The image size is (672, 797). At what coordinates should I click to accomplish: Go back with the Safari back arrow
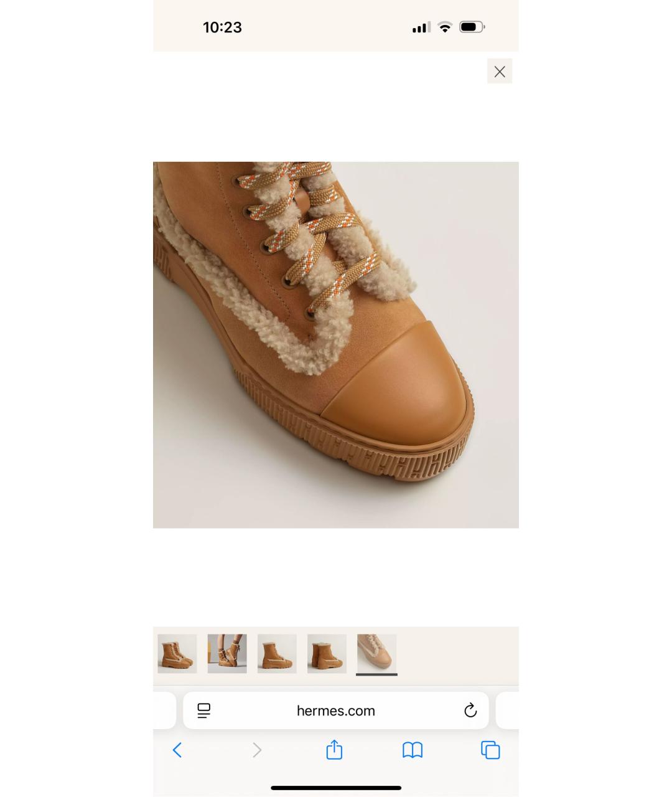[177, 750]
